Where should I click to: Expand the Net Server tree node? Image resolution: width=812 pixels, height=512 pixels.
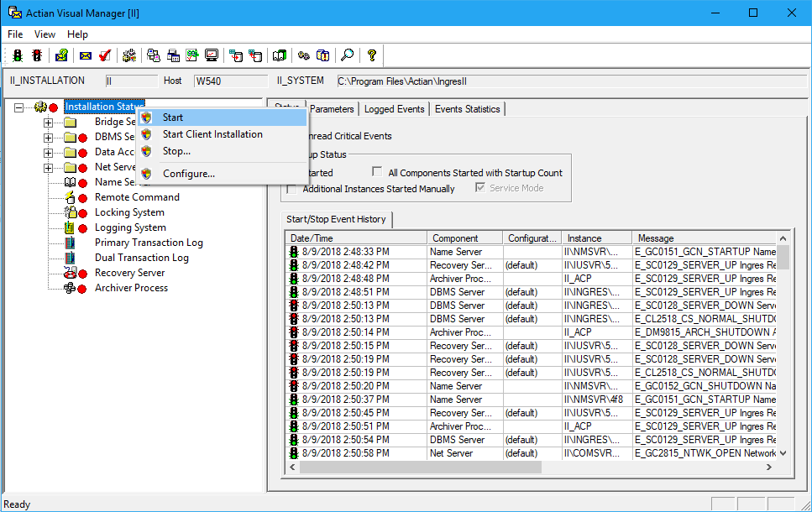point(49,168)
